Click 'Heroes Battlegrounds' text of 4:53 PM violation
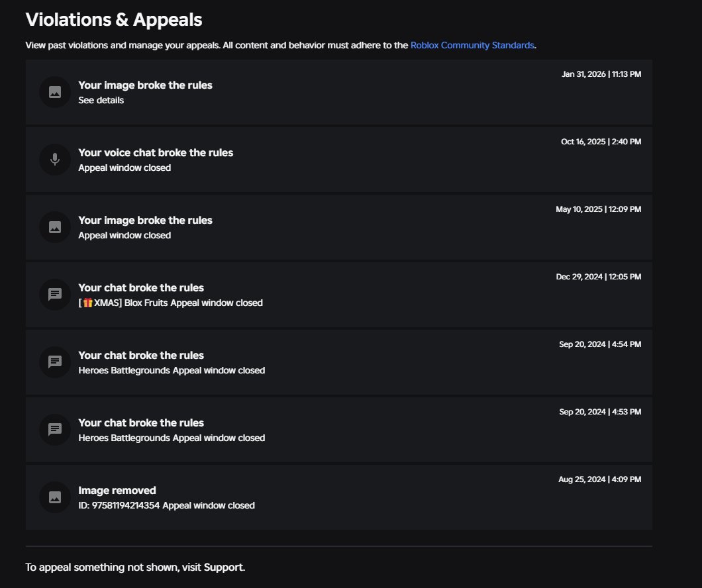The width and height of the screenshot is (702, 588). tap(125, 438)
